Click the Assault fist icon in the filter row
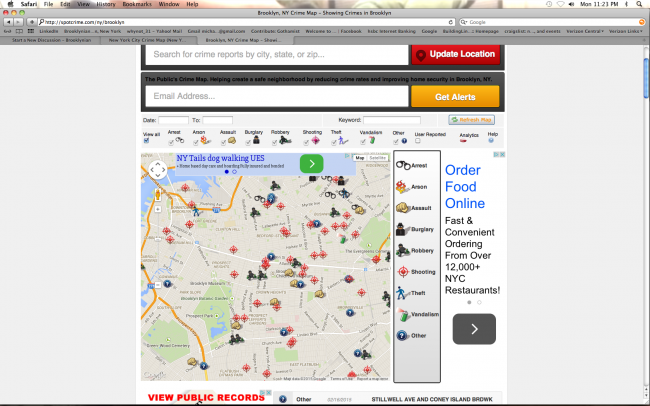 coord(232,141)
